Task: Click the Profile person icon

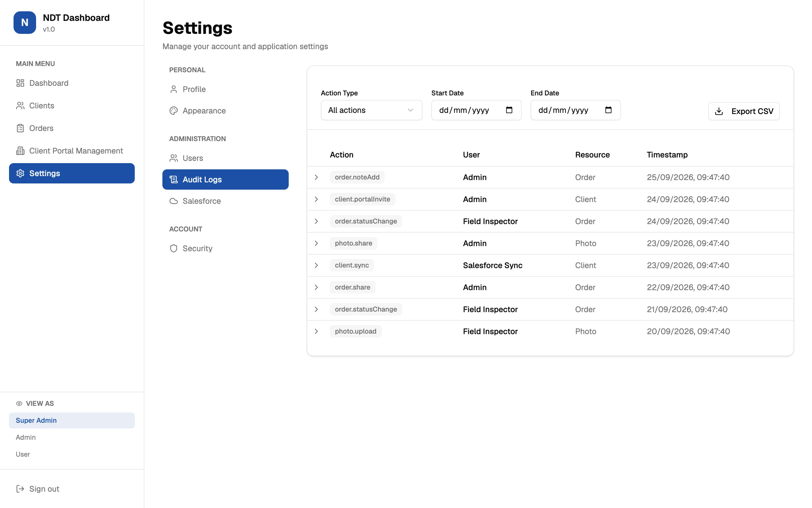Action: point(173,89)
